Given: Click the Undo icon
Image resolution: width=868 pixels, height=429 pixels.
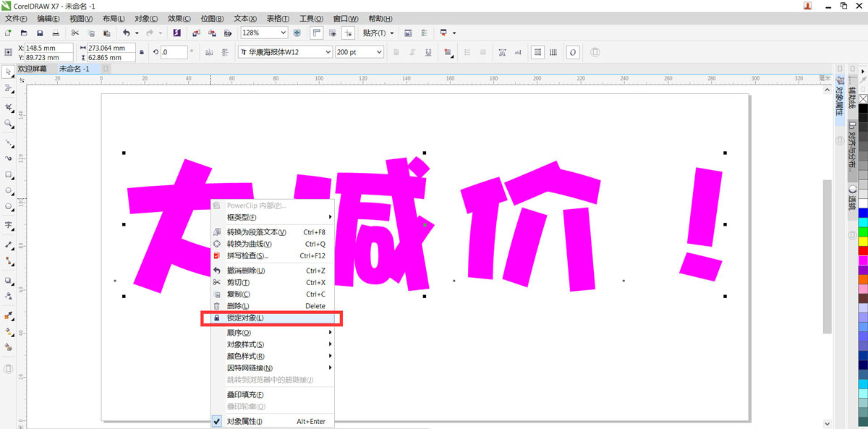Looking at the screenshot, I should 126,33.
